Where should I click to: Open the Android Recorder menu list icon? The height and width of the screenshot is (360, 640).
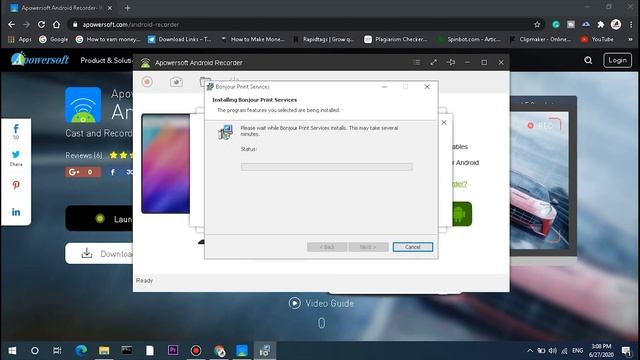pyautogui.click(x=417, y=62)
